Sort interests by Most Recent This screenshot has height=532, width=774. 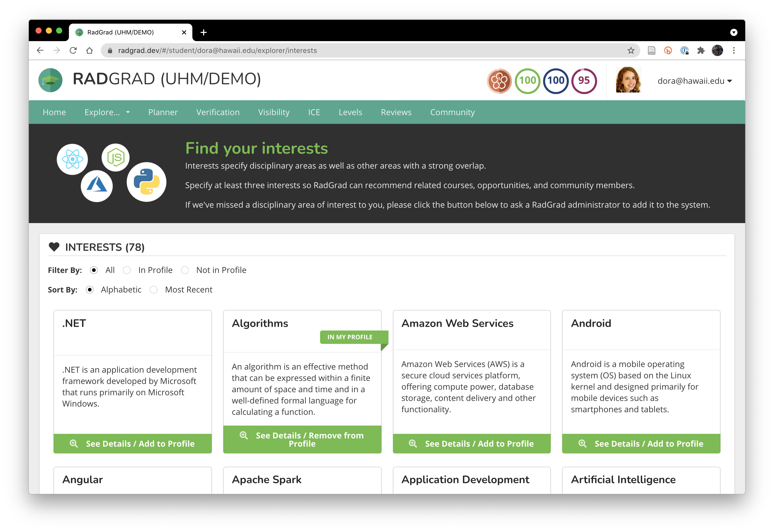(154, 290)
